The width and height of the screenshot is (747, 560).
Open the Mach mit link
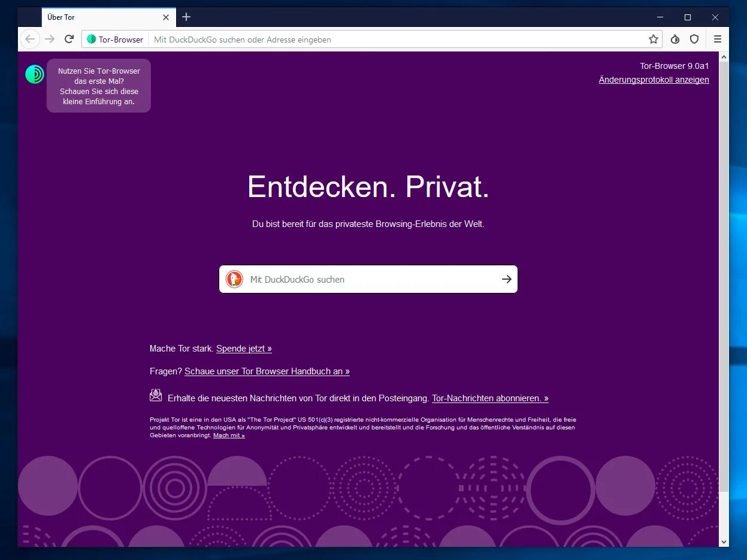click(229, 435)
